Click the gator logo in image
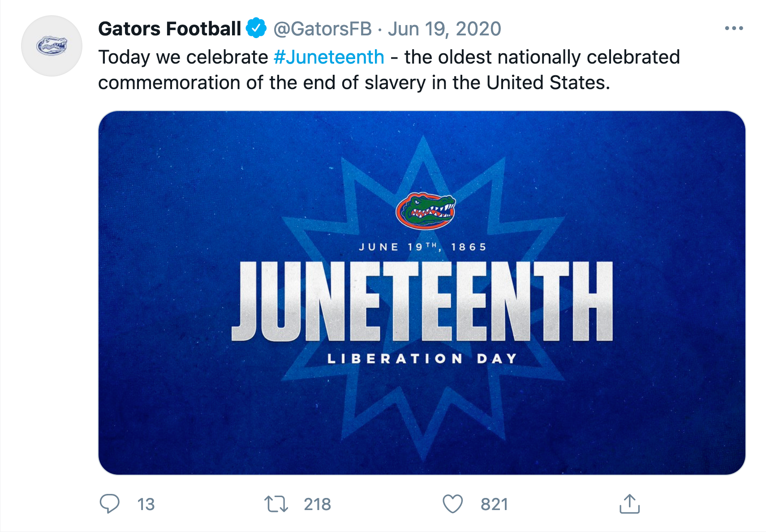 (x=426, y=210)
